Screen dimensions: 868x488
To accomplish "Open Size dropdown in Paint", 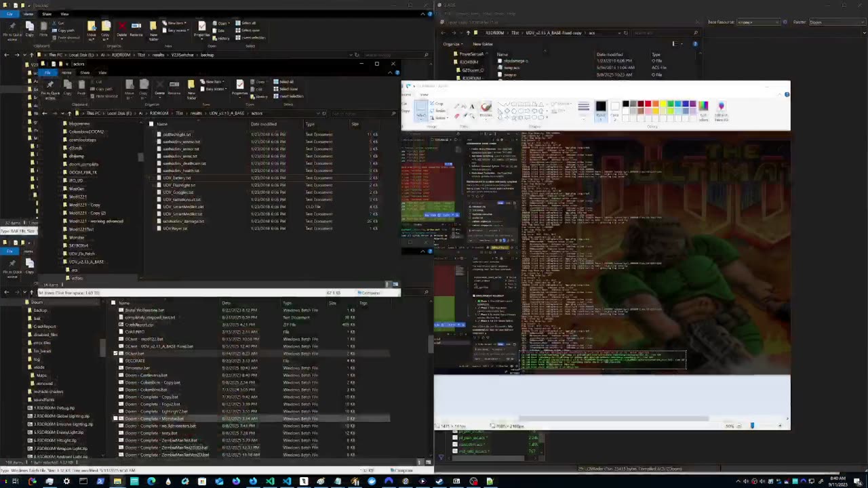I will click(583, 110).
